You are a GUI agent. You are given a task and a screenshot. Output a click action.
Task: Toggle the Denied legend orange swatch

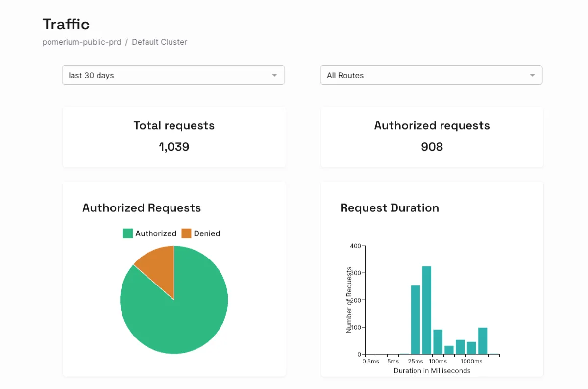click(186, 233)
